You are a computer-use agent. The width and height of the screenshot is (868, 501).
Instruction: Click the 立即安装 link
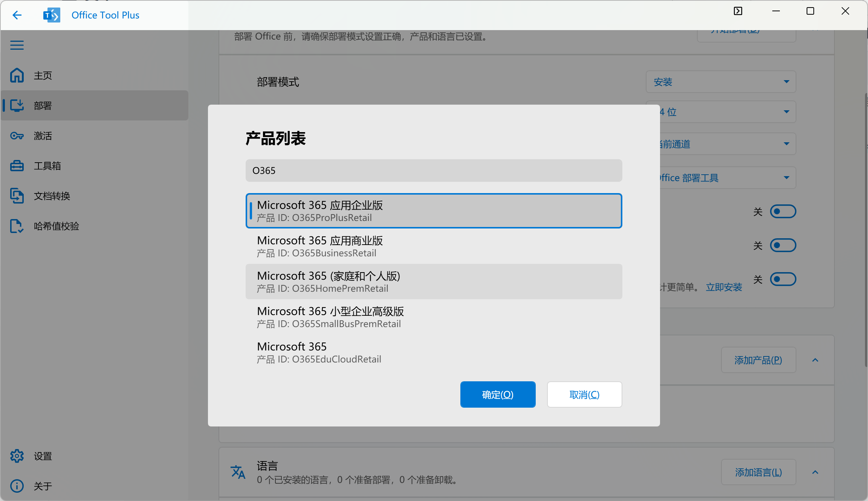(x=724, y=287)
